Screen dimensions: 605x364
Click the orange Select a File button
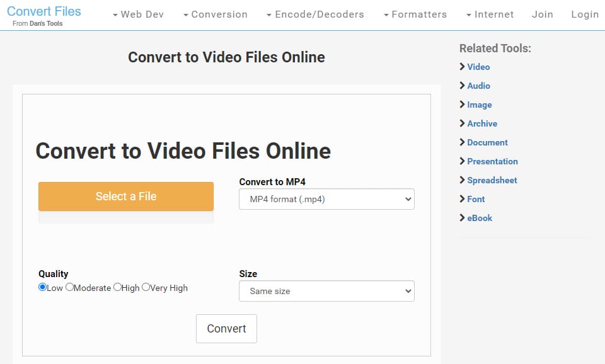[126, 196]
